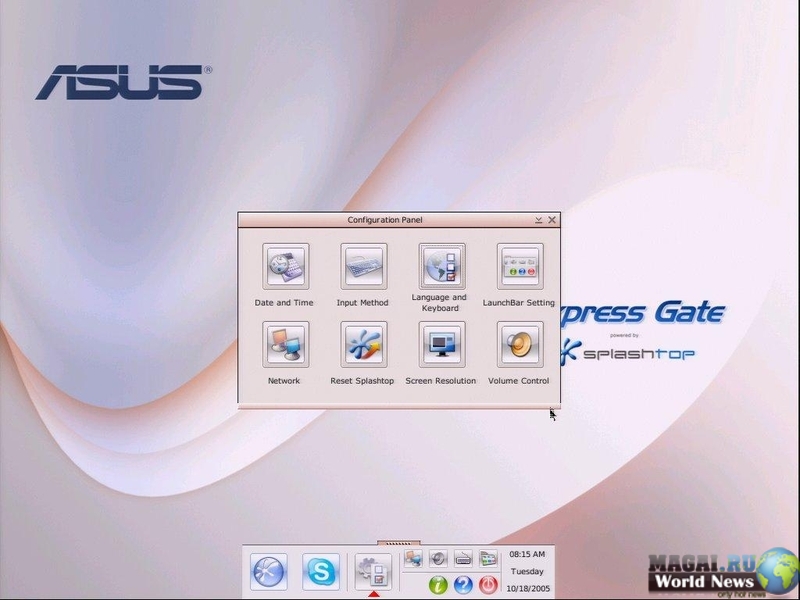
Task: Click the small launchbar settings icon in launch bar
Action: (x=488, y=559)
